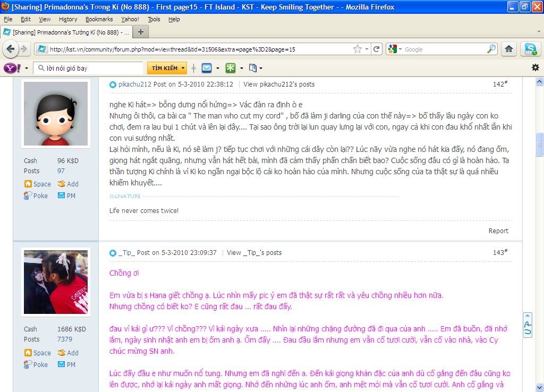Click the search magnifier in Google box
This screenshot has height=392, width=544.
point(491,49)
